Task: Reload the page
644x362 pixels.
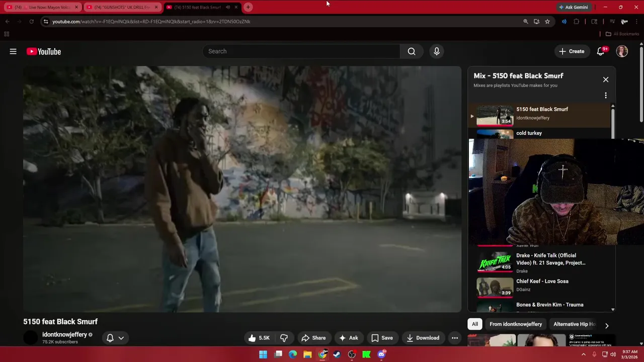Action: click(x=31, y=22)
